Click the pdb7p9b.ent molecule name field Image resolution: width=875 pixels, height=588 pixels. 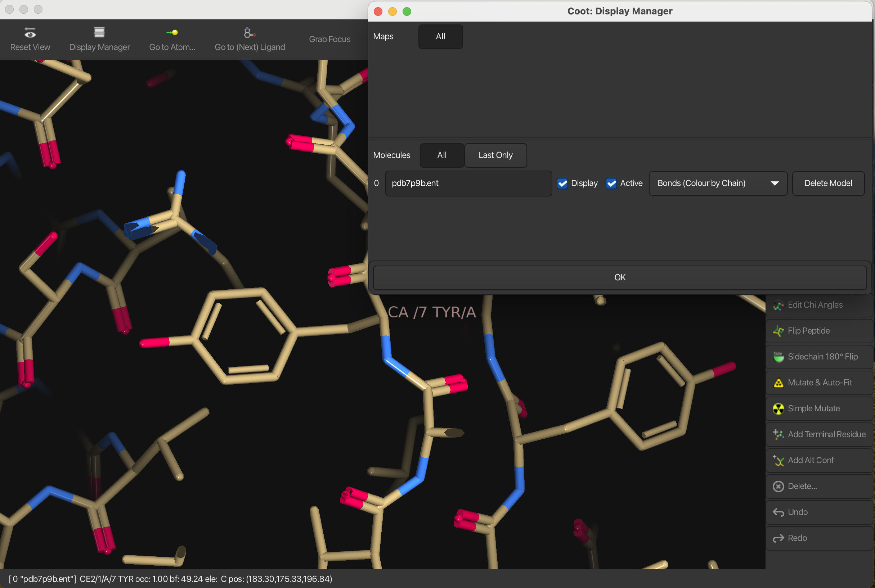click(468, 184)
